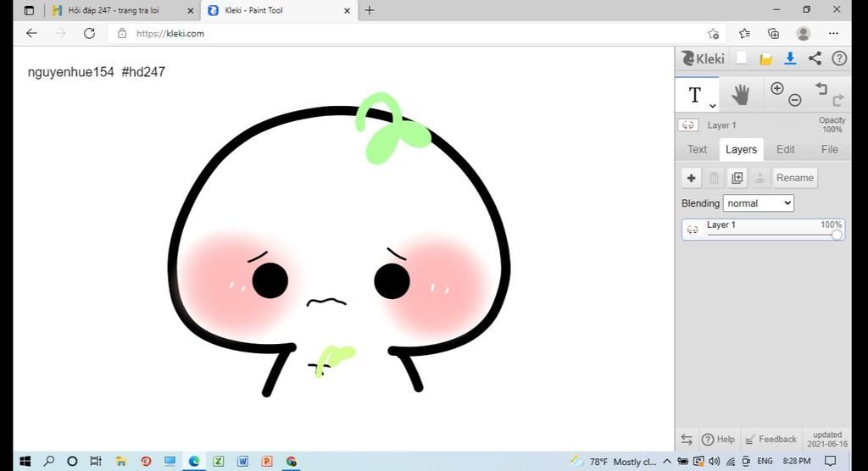The image size is (868, 471).
Task: Flip the panel side with the arrows icon
Action: (x=687, y=440)
